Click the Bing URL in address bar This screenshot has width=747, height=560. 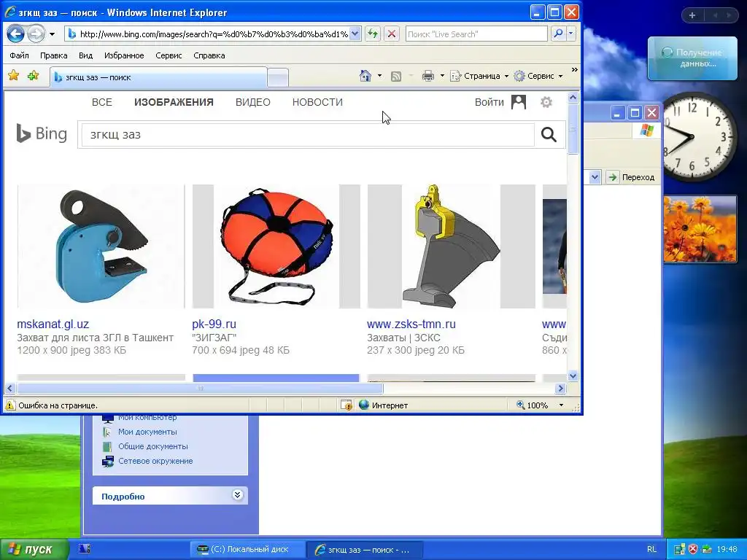point(214,34)
